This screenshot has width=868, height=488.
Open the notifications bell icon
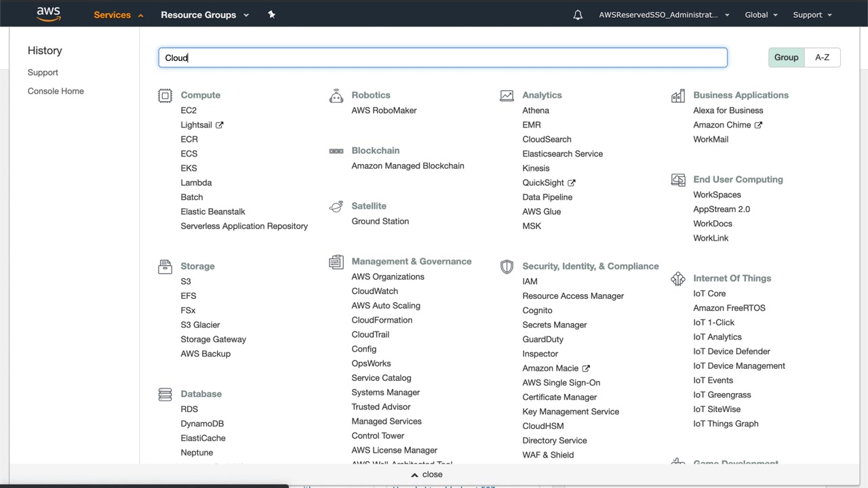pos(578,15)
